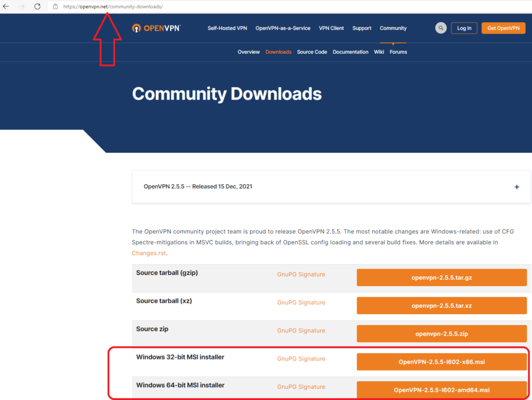Viewport: 532px width, 400px height.
Task: Click the browser address bar URL
Action: tap(113, 6)
